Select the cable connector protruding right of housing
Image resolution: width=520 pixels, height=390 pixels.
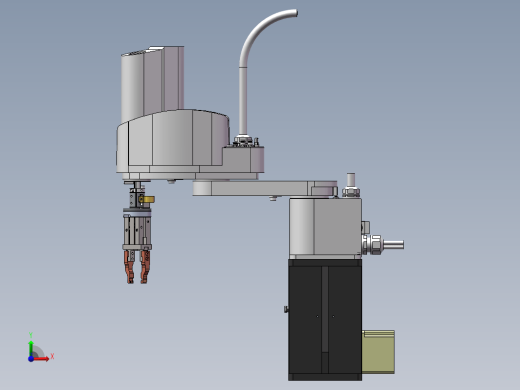[383, 244]
